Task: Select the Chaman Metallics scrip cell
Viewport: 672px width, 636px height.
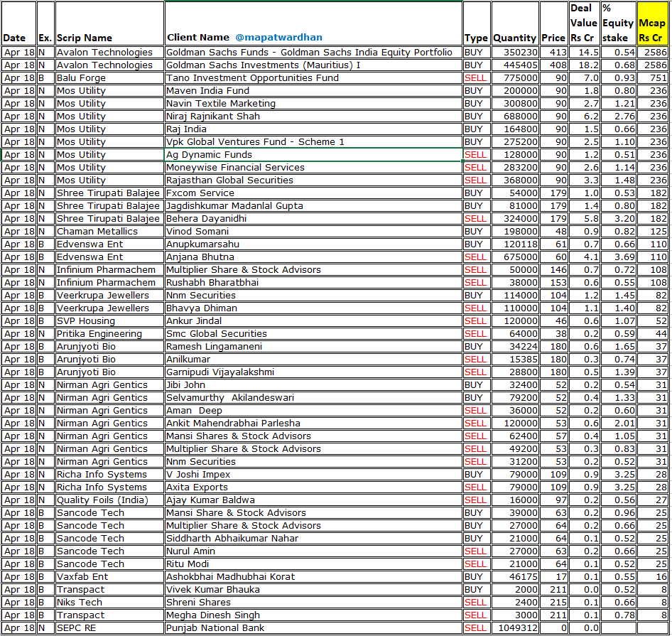Action: (x=109, y=232)
